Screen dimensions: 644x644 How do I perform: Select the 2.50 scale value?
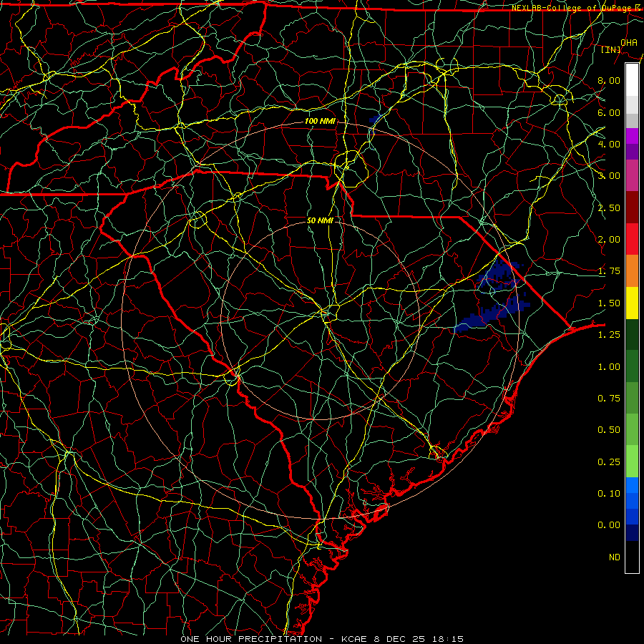609,208
